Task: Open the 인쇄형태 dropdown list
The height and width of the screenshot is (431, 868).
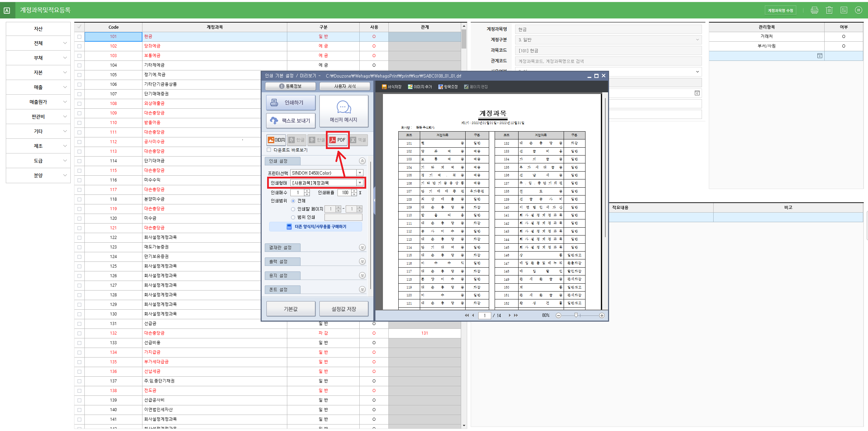Action: (360, 183)
